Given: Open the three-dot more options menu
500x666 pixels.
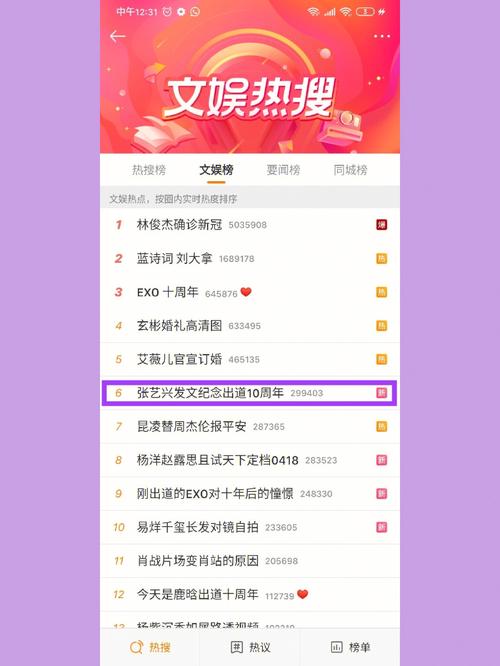Looking at the screenshot, I should (x=381, y=37).
